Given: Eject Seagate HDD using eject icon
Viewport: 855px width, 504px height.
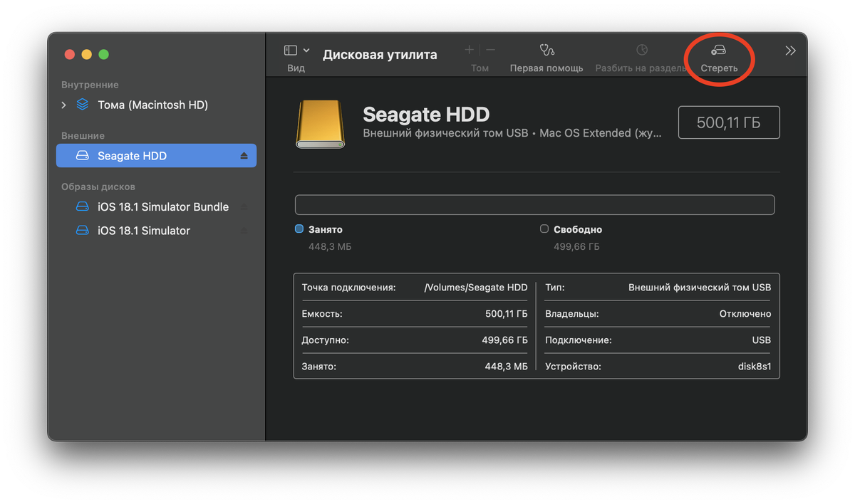Looking at the screenshot, I should (x=244, y=156).
